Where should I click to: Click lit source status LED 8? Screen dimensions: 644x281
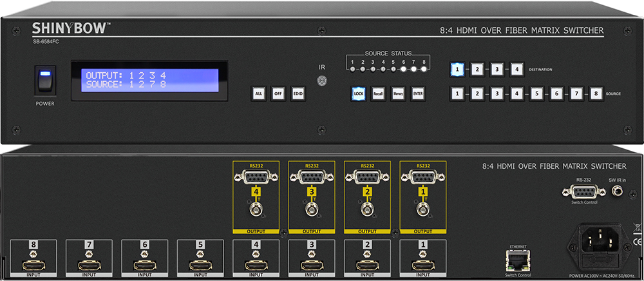[424, 69]
